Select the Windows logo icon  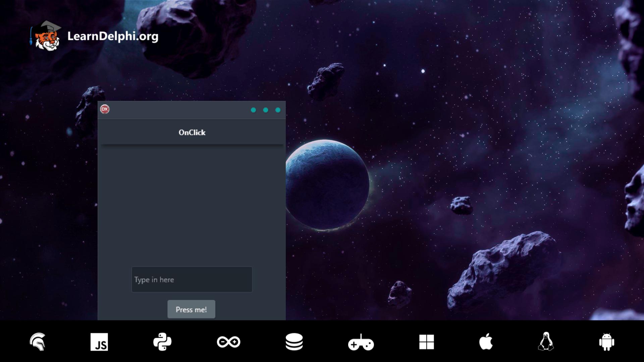point(426,342)
